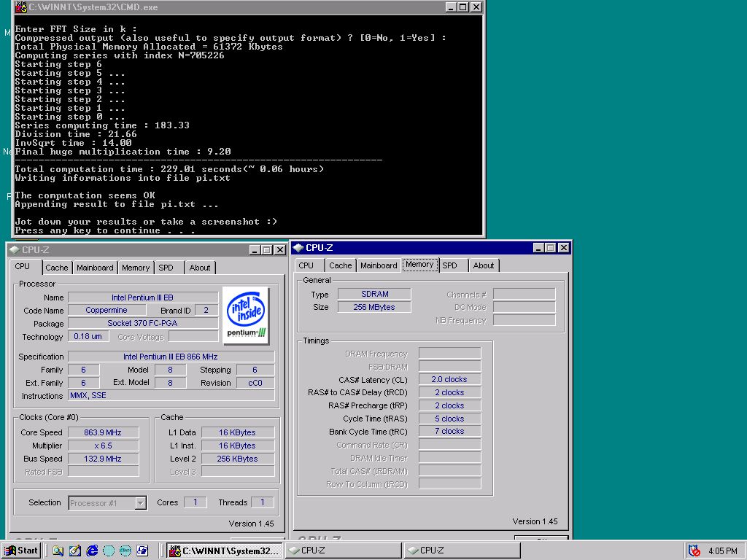Minimize the CMD.exe window
Viewport: 747px width, 560px height.
coord(451,7)
